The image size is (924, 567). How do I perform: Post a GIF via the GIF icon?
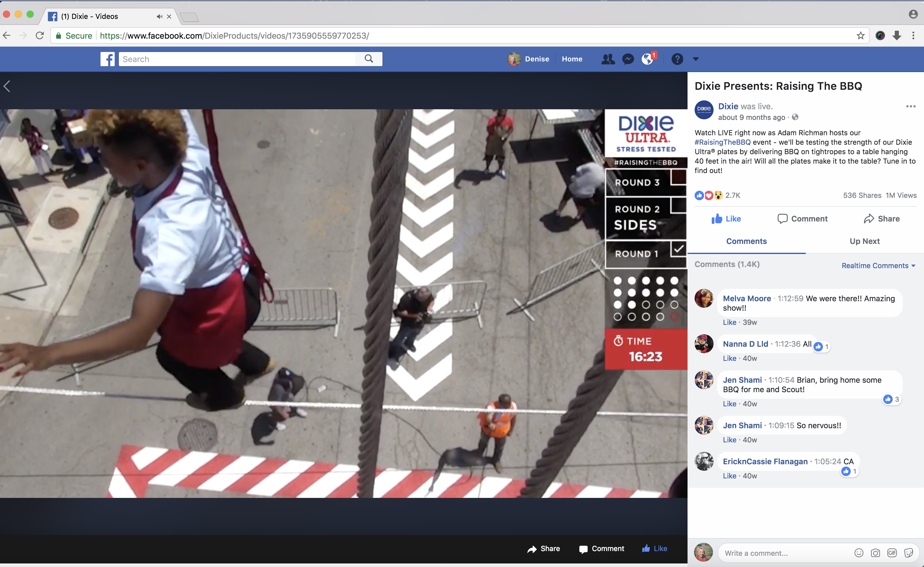[892, 553]
